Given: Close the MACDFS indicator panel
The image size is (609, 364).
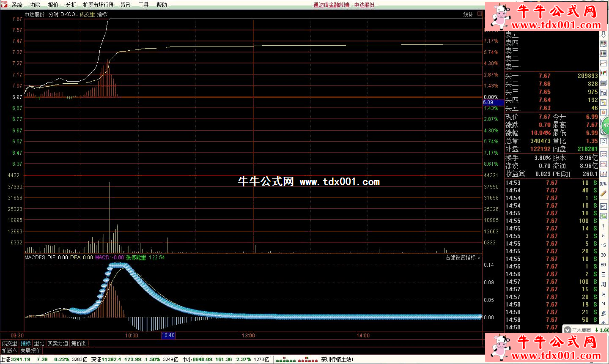Looking at the screenshot, I should click(479, 257).
